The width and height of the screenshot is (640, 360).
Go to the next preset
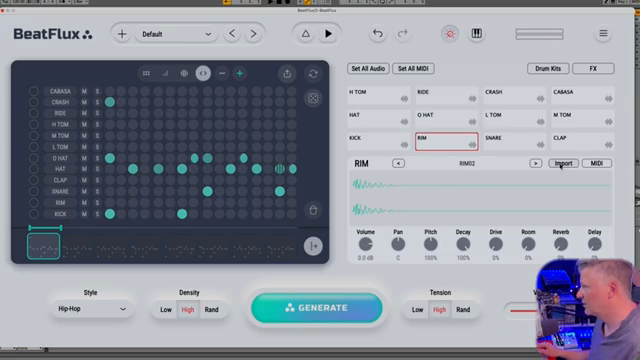253,34
